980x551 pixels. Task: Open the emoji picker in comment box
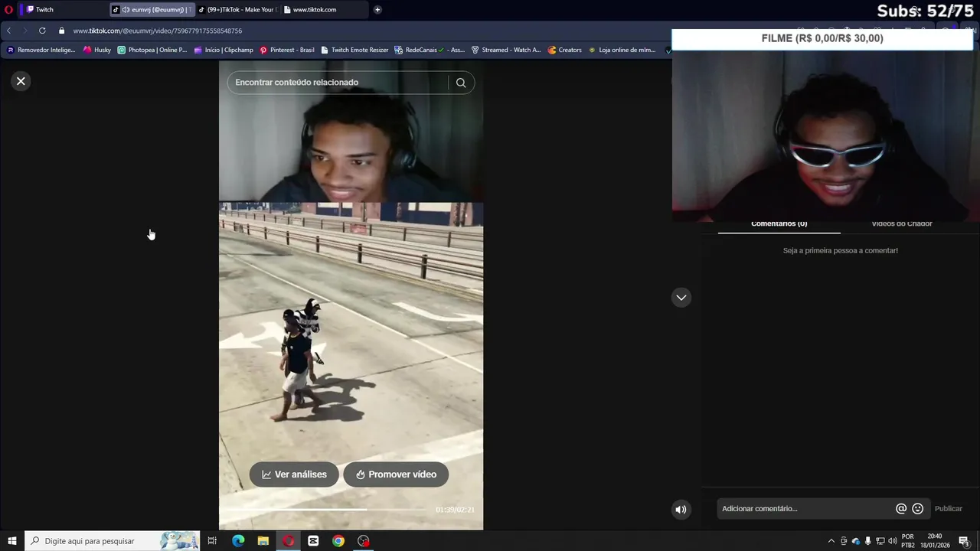pyautogui.click(x=917, y=509)
